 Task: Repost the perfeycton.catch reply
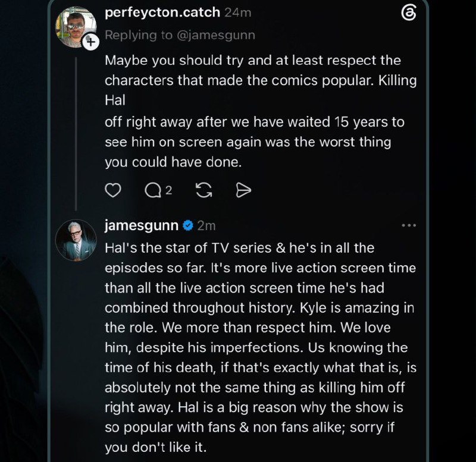203,190
